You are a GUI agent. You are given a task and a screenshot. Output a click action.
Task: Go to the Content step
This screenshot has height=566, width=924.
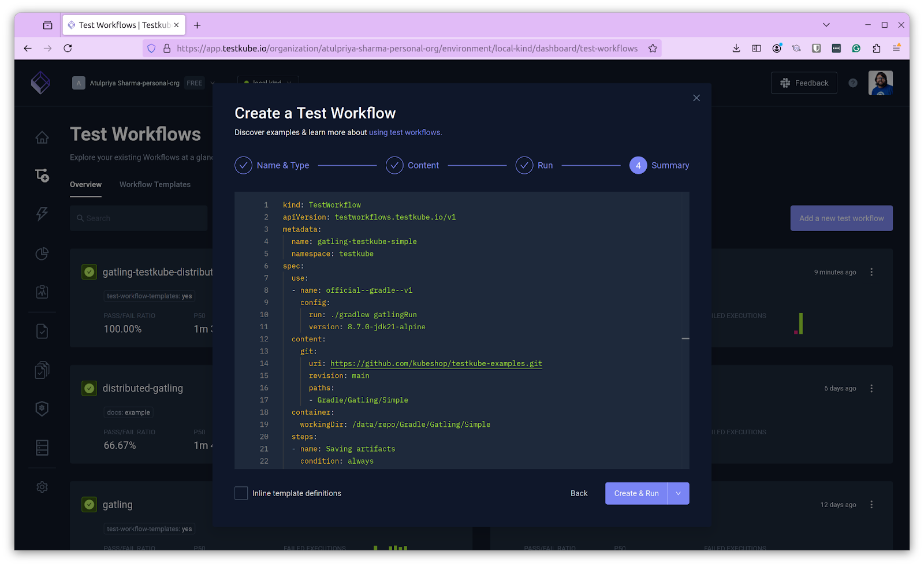(412, 165)
